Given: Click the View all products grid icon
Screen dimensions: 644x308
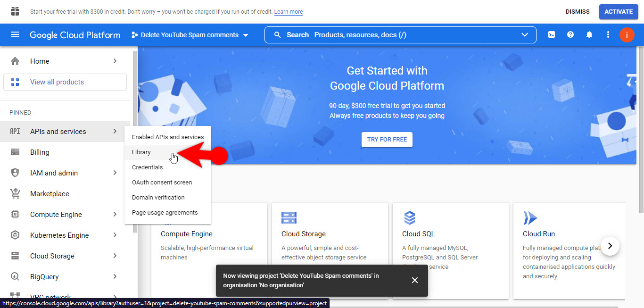Looking at the screenshot, I should pos(15,82).
